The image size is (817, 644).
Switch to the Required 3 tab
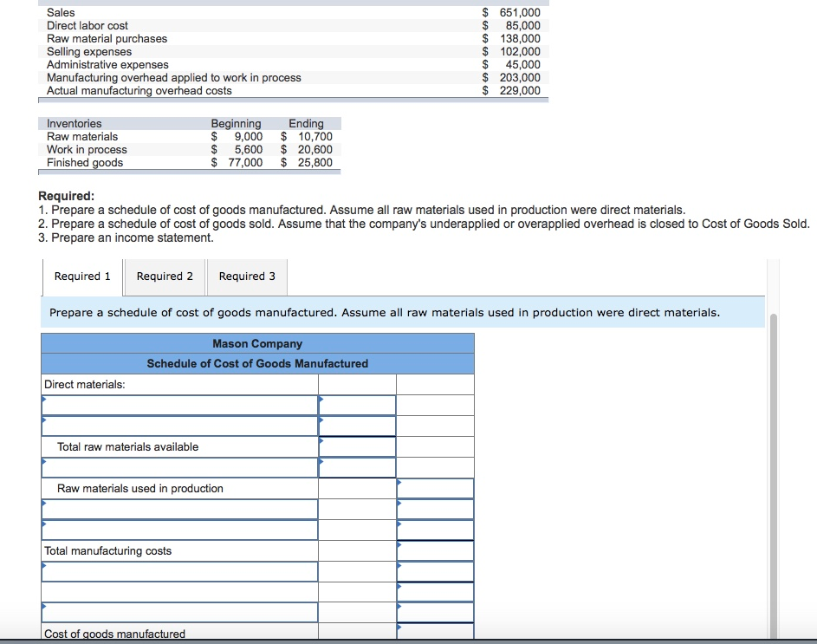[247, 276]
